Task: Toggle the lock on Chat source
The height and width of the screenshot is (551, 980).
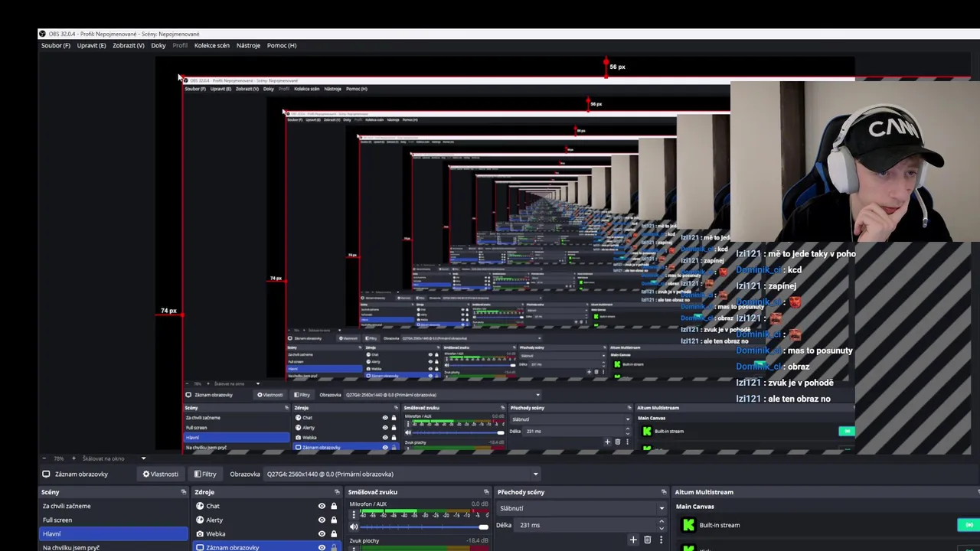Action: 334,506
